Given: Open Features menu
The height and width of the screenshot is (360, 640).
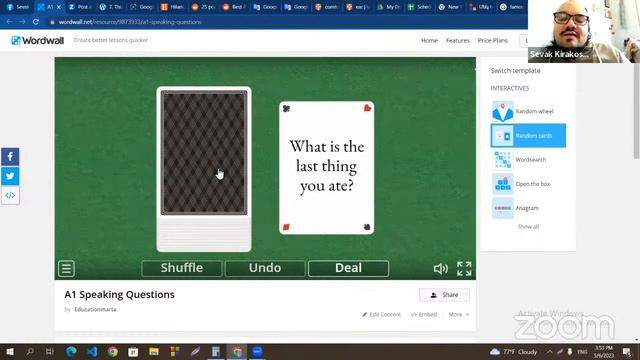Looking at the screenshot, I should click(458, 40).
